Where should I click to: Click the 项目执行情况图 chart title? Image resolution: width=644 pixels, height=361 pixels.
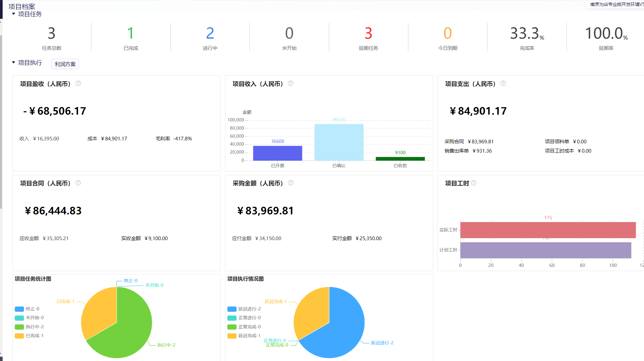tap(246, 279)
